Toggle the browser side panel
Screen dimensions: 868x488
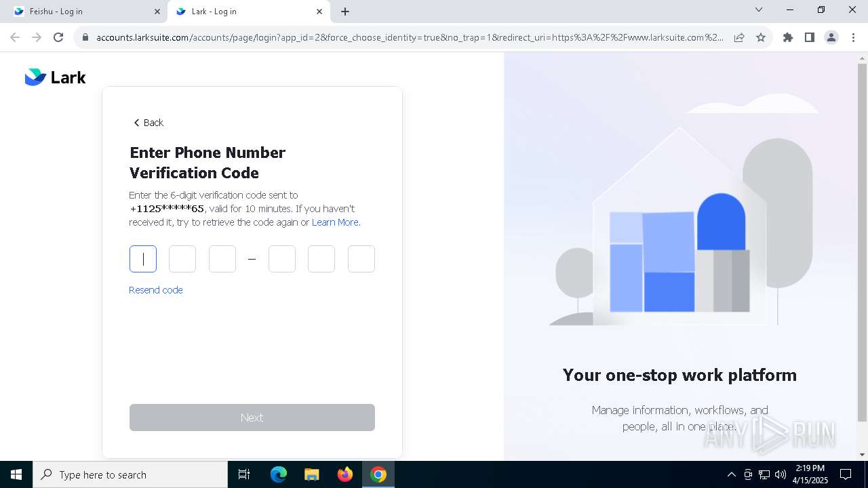click(810, 37)
